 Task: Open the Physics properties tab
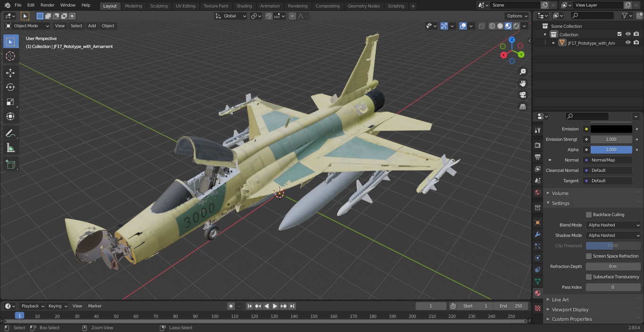pos(537,258)
